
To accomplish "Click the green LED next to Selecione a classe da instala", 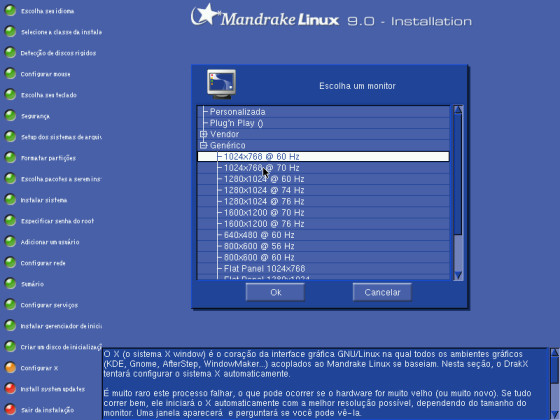I will 10,32.
